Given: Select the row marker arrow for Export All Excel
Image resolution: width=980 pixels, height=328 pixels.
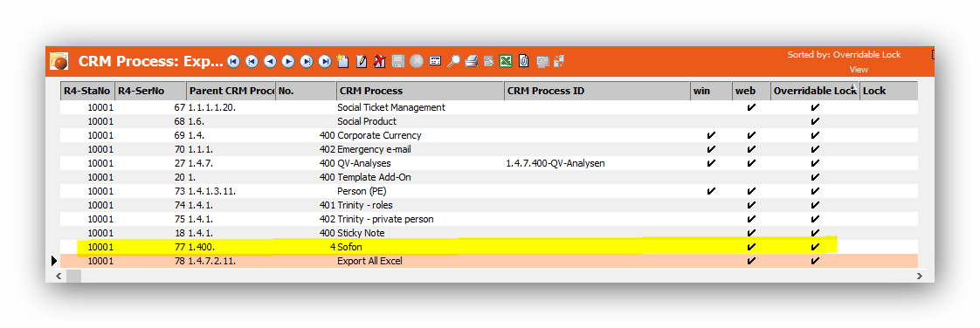Looking at the screenshot, I should click(55, 261).
